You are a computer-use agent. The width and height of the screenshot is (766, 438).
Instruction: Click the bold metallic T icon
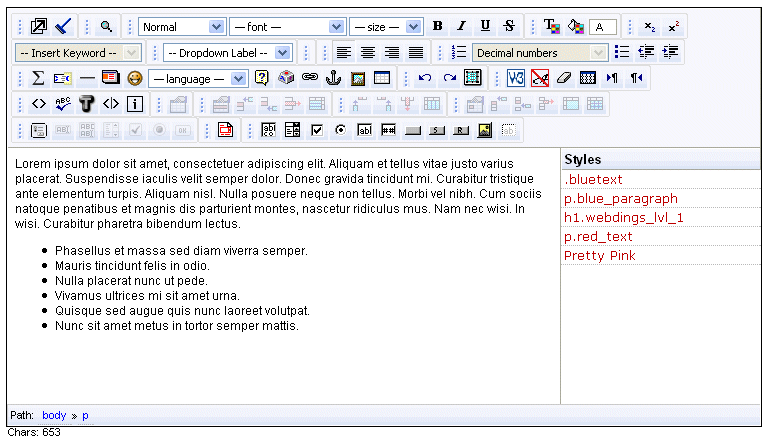[86, 104]
